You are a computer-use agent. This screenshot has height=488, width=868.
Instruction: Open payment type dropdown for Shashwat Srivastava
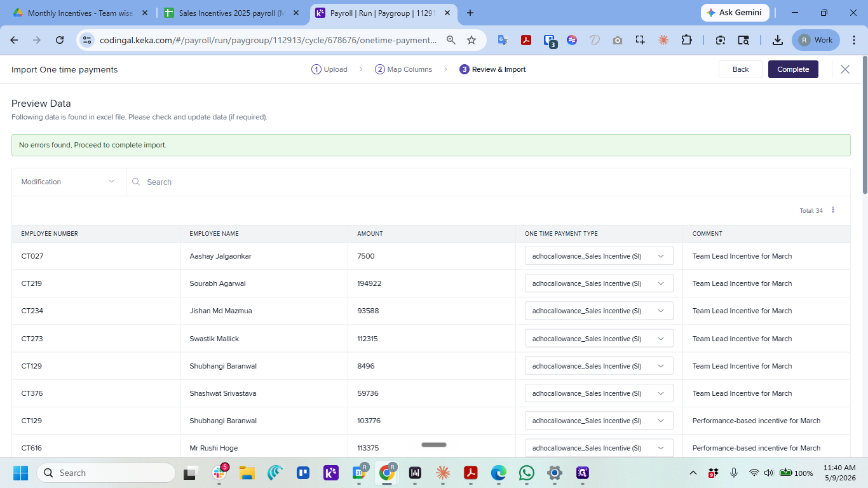[599, 393]
